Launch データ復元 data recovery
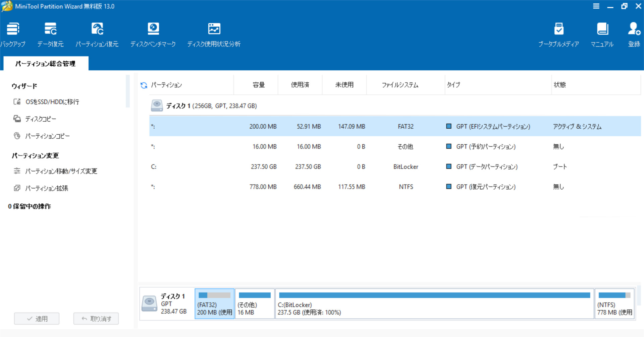 point(50,35)
